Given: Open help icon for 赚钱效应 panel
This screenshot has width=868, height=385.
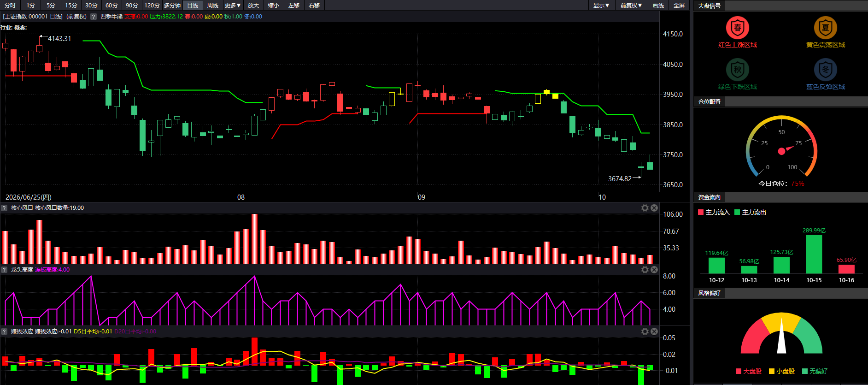Looking at the screenshot, I should point(4,332).
